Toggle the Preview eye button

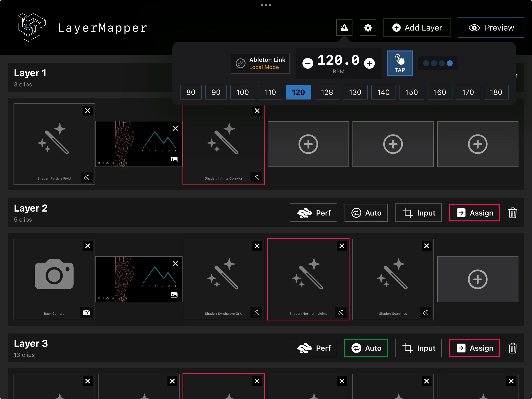click(x=491, y=28)
